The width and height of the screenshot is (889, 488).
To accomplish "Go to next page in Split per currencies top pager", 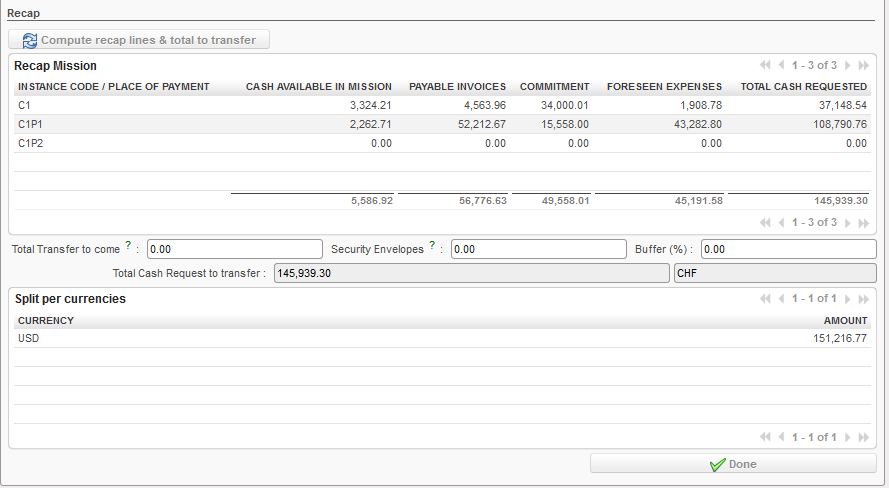I will (x=849, y=299).
